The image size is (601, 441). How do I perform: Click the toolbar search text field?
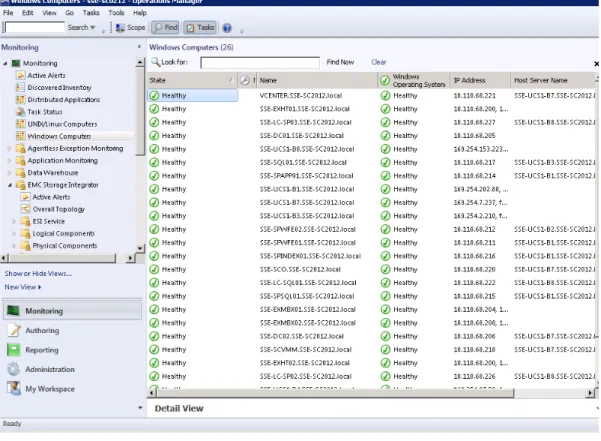[x=34, y=28]
